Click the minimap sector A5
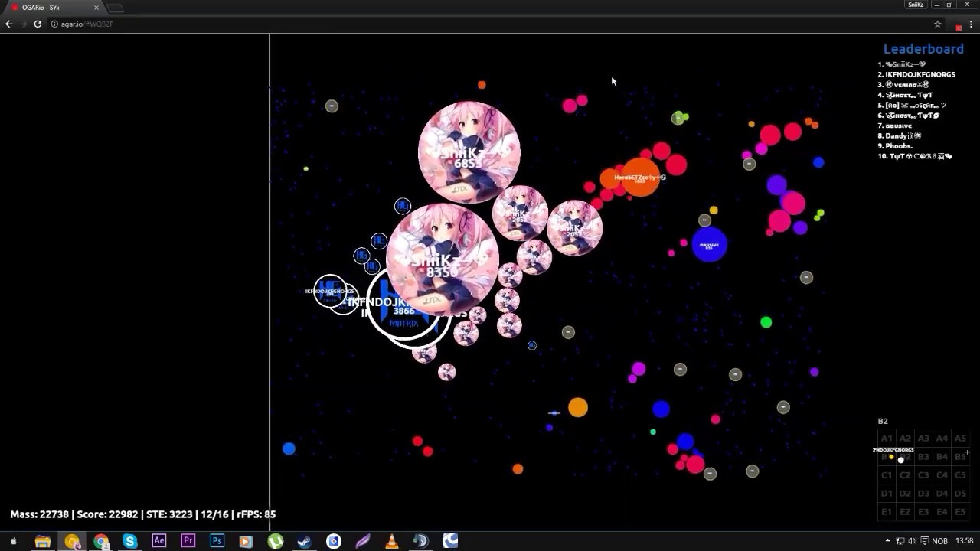The image size is (980, 551). [x=960, y=439]
